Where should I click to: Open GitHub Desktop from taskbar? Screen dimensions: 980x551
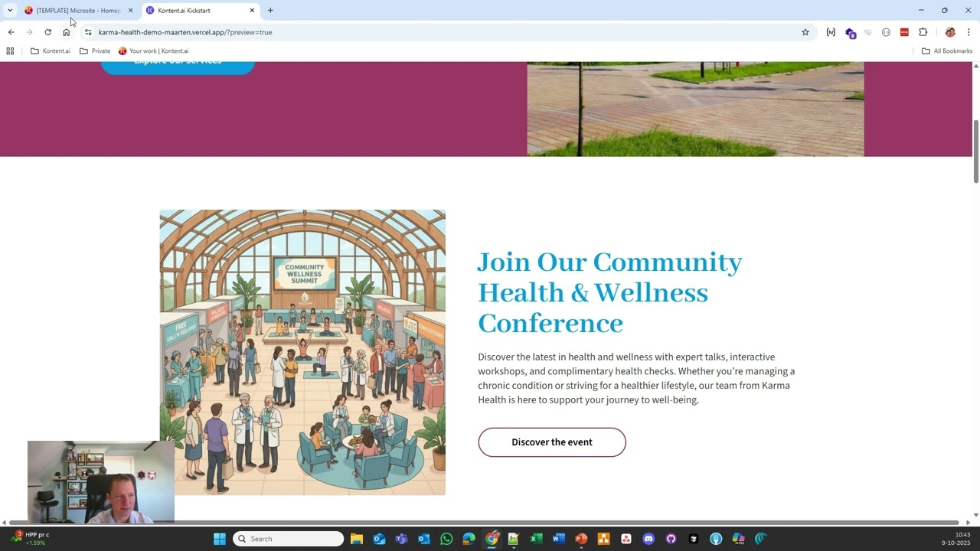tap(671, 539)
